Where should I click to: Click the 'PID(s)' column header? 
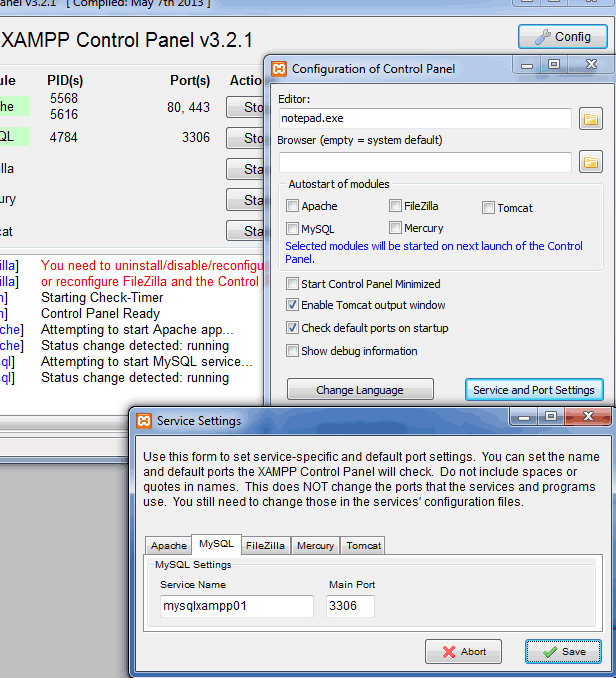[x=65, y=80]
